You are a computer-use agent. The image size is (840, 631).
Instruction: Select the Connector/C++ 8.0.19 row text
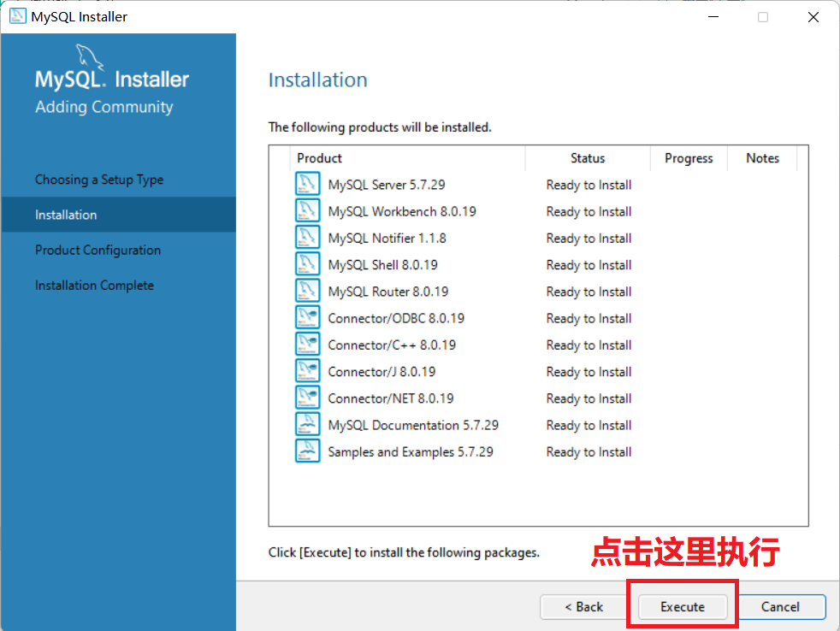tap(392, 345)
